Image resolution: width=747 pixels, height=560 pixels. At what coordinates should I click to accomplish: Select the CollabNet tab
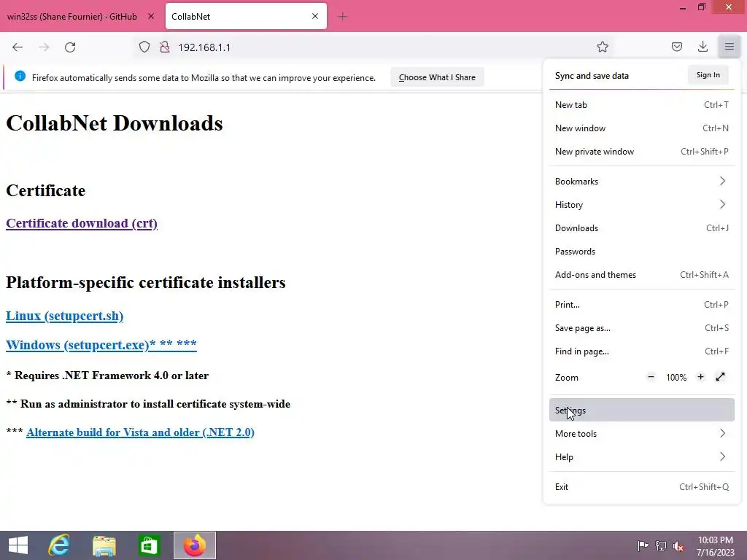point(246,16)
